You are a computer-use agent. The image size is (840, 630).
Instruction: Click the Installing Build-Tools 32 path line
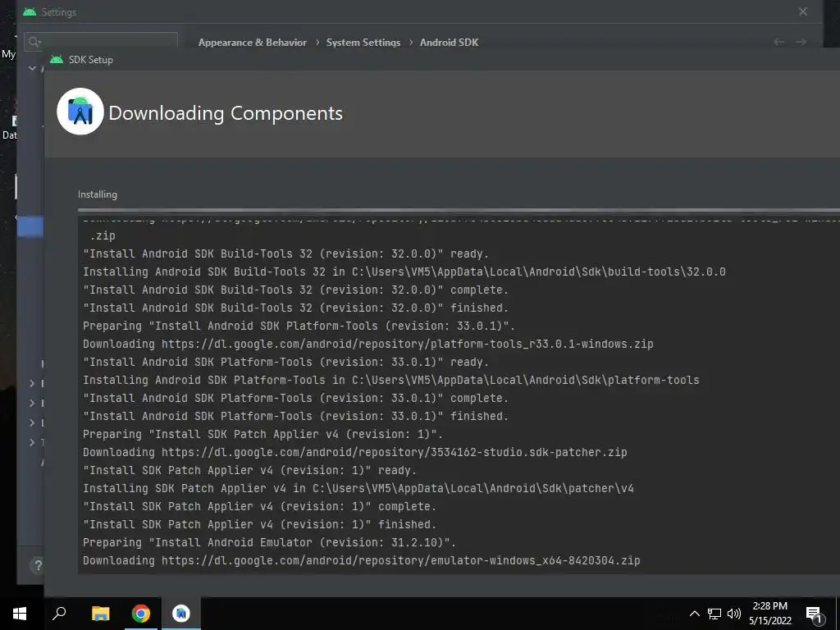click(x=404, y=272)
